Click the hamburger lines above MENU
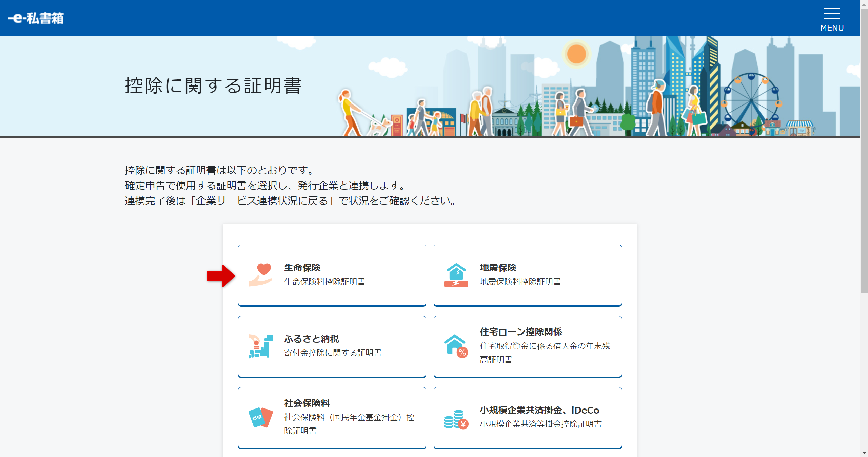This screenshot has width=868, height=457. pos(831,14)
